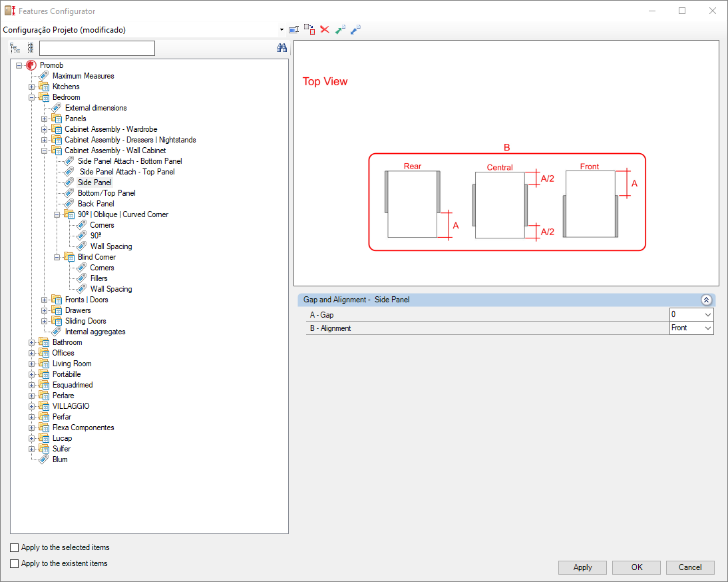
Task: Click the OK button
Action: pyautogui.click(x=637, y=567)
